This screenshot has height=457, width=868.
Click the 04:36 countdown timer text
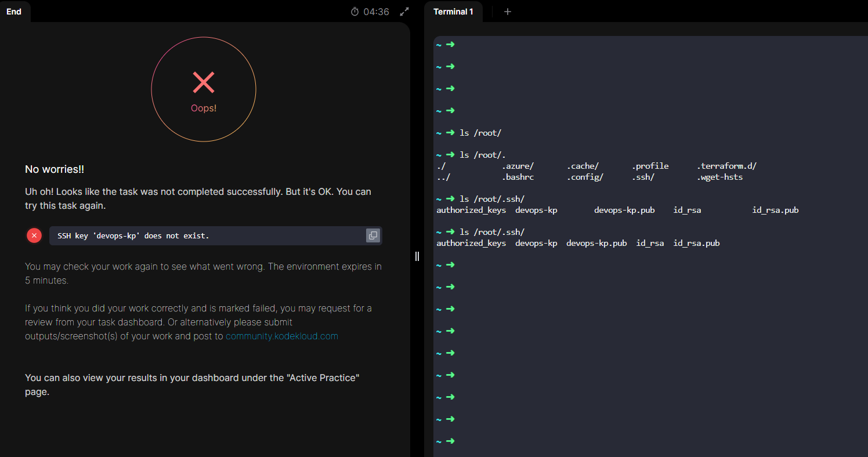[376, 12]
